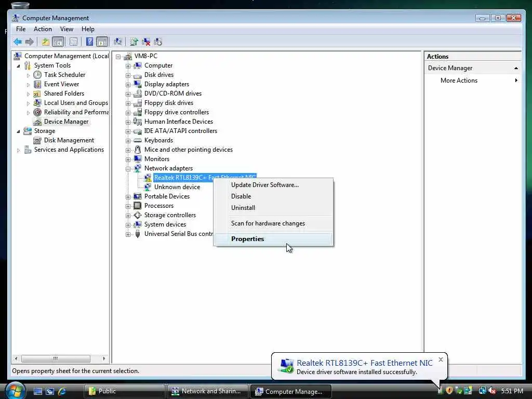Open the Action menu
The width and height of the screenshot is (532, 399).
click(43, 29)
